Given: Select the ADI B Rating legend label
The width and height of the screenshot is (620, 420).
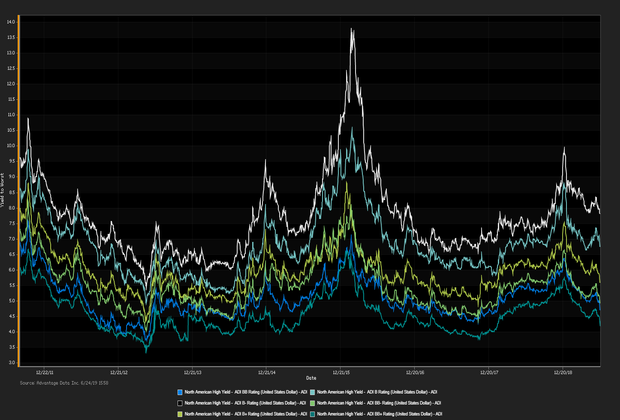Looking at the screenshot, I should 377,392.
